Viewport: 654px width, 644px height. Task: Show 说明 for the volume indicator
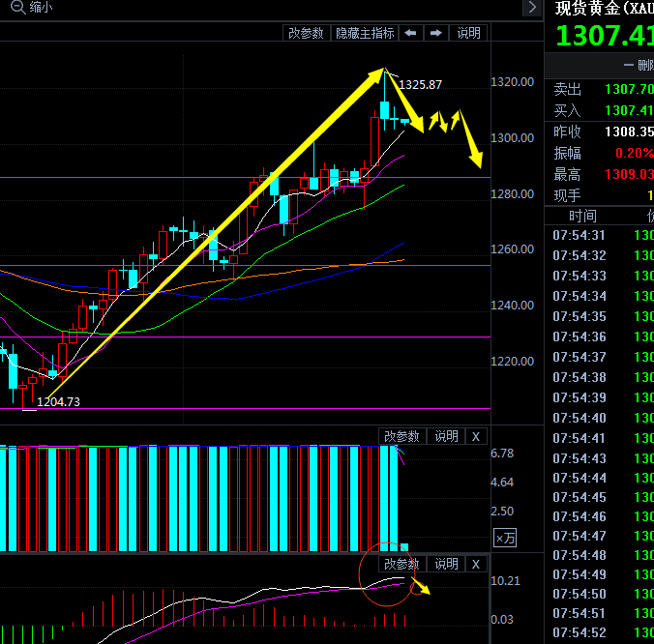click(x=446, y=437)
